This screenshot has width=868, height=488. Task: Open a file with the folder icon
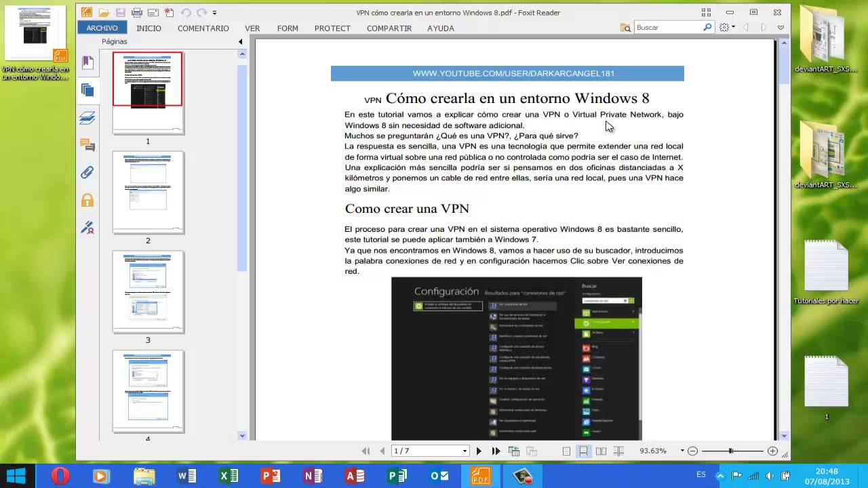[104, 12]
